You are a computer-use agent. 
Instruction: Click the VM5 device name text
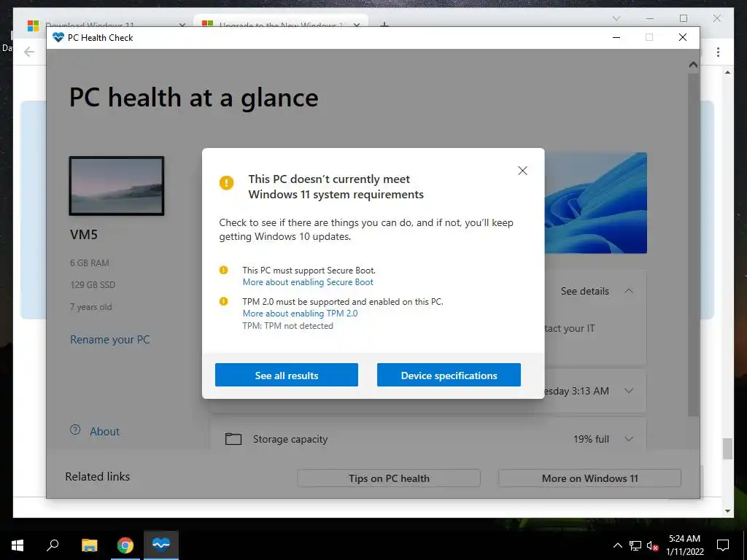[84, 234]
